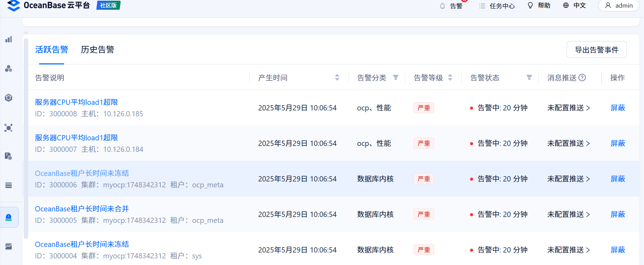Viewport: 644px width, 265px height.
Task: Click the 操作 column header
Action: pyautogui.click(x=618, y=78)
